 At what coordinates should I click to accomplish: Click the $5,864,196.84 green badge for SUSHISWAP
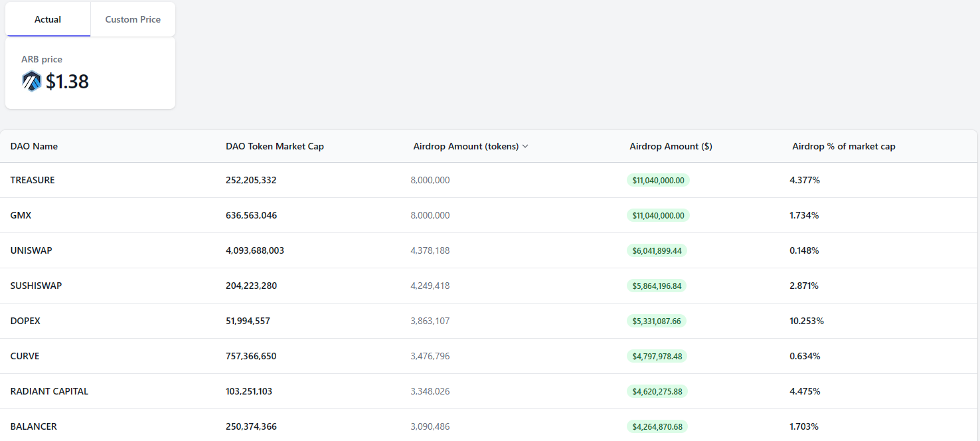[x=657, y=286]
